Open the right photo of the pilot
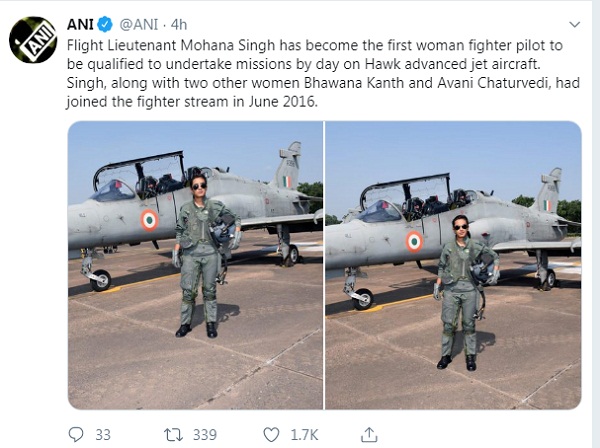Screen dimensions: 600x448 click(453, 265)
